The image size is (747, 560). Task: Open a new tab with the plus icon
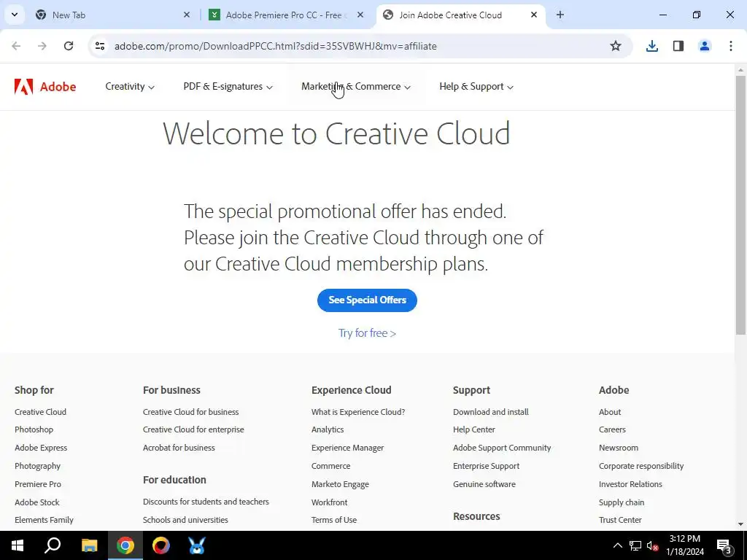tap(560, 15)
